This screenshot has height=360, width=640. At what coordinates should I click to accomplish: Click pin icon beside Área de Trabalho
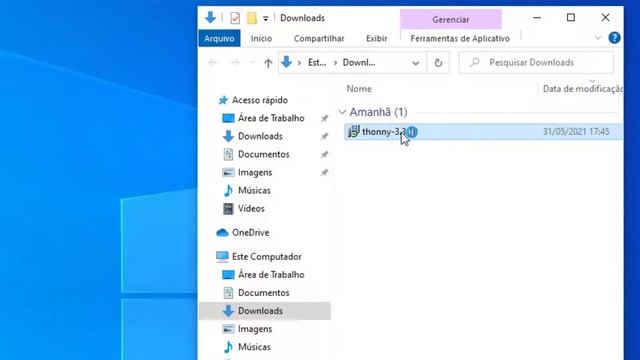[324, 118]
